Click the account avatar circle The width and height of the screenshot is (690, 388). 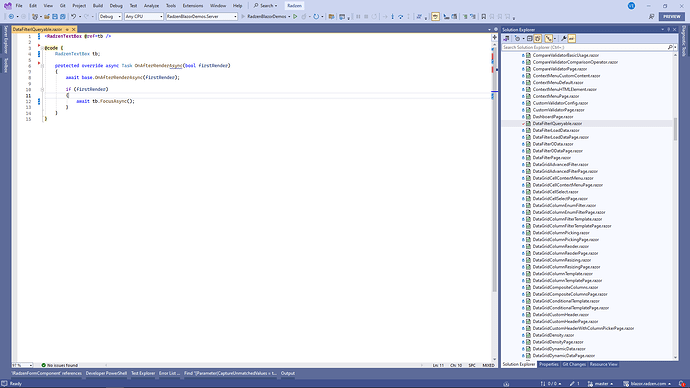631,6
